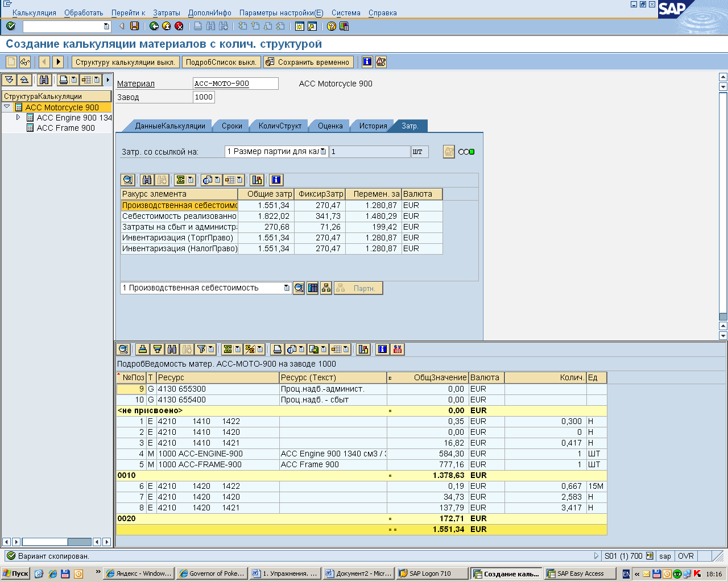
Task: Open the Калькуляция menu
Action: [x=34, y=13]
